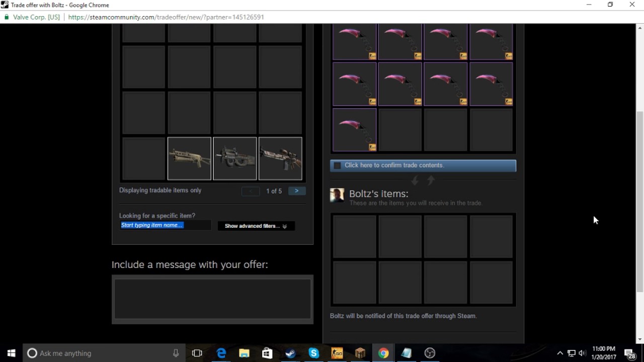The width and height of the screenshot is (644, 362).
Task: Open the CS:GO taskbar icon
Action: pos(337,353)
